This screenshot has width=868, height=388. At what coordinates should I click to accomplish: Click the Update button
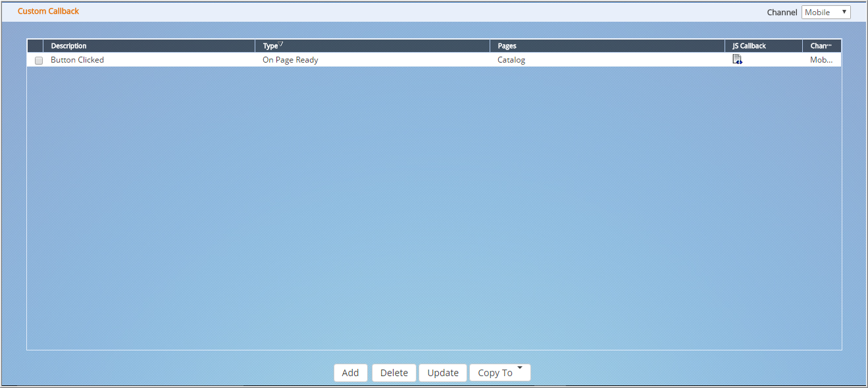click(x=443, y=372)
